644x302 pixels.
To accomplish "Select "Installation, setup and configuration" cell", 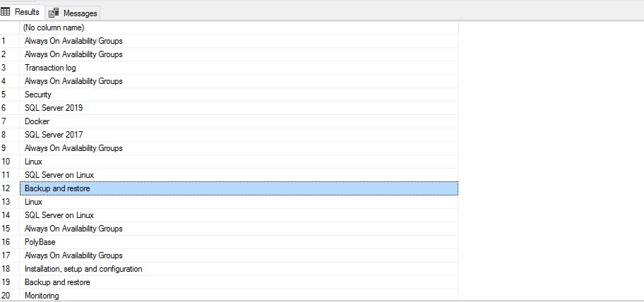I will point(83,269).
